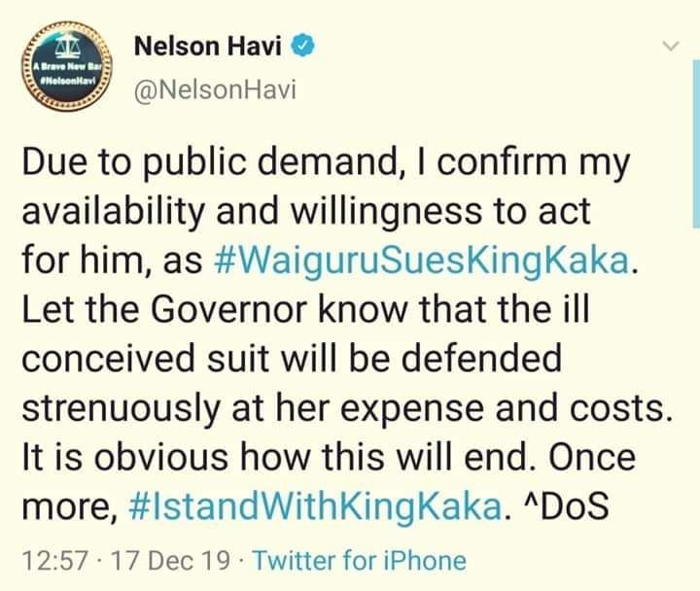Click the blue verified badge
Viewport: 700px width, 591px height.
[x=303, y=46]
